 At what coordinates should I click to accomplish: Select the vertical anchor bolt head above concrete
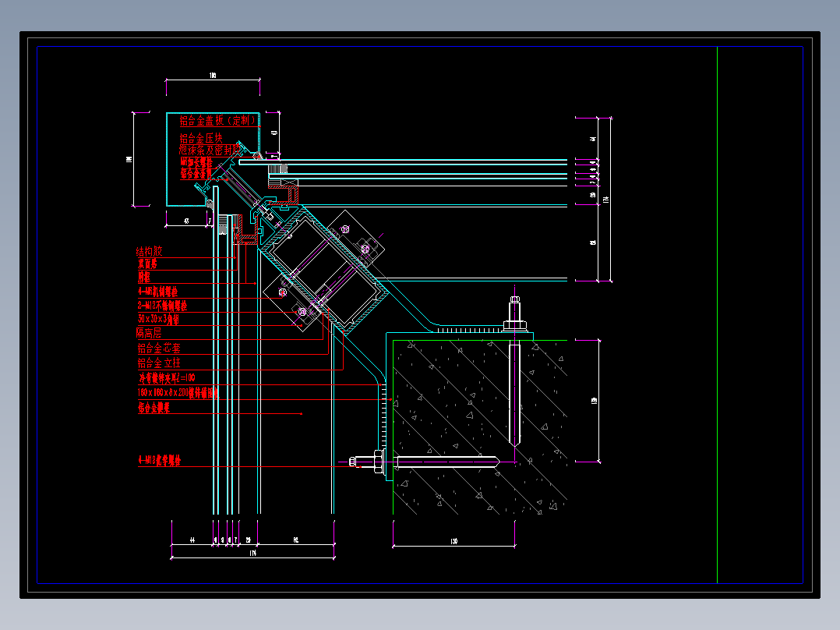pyautogui.click(x=515, y=299)
